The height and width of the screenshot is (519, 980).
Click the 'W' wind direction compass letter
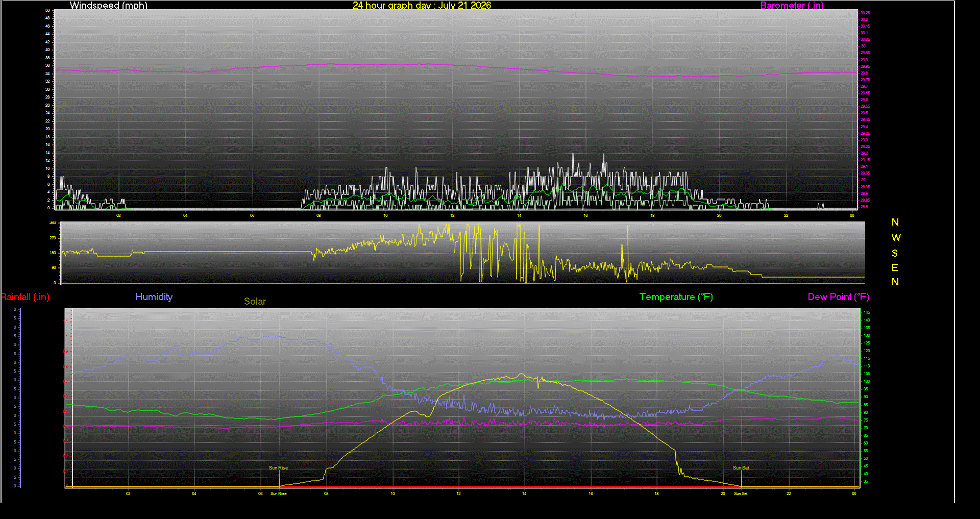click(896, 237)
